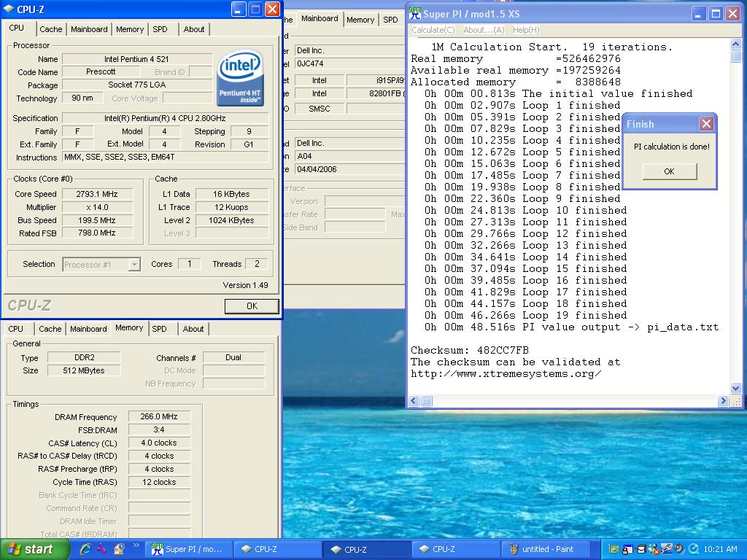
Task: Click the Package value 'Socket 775 LGA'
Action: click(136, 85)
